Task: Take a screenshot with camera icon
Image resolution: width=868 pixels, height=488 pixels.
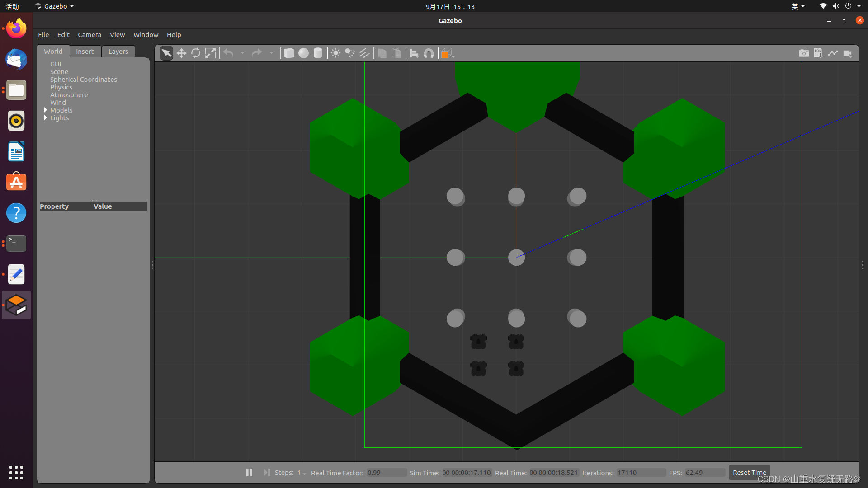Action: (804, 53)
